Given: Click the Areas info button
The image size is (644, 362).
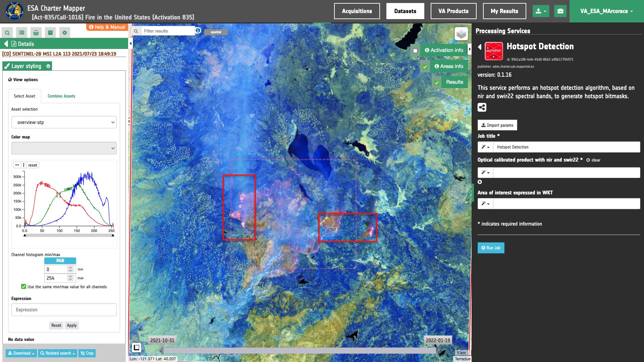Looking at the screenshot, I should pyautogui.click(x=449, y=66).
